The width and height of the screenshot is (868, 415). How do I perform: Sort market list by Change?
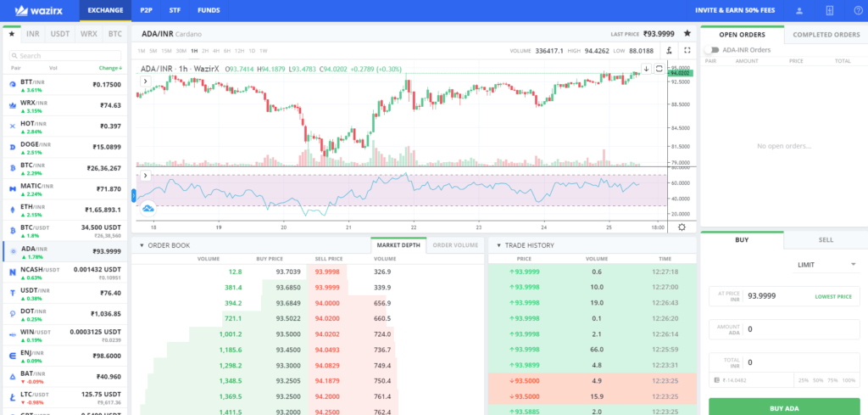pos(111,68)
